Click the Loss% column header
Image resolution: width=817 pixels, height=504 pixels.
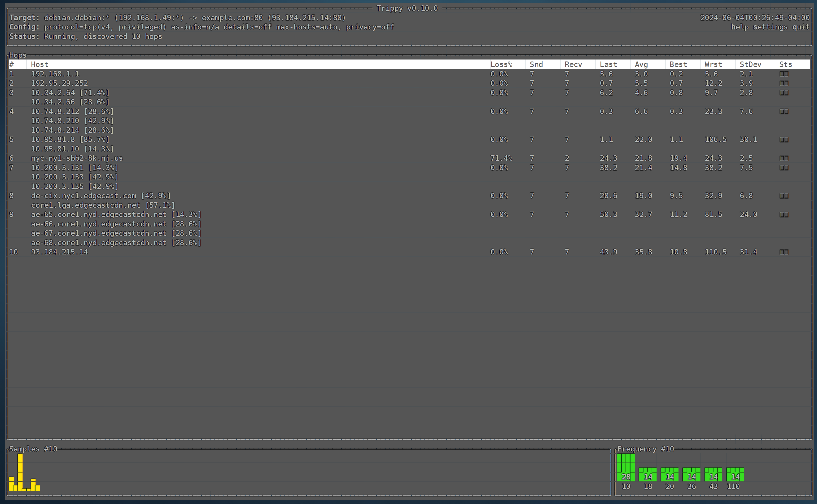click(x=501, y=64)
